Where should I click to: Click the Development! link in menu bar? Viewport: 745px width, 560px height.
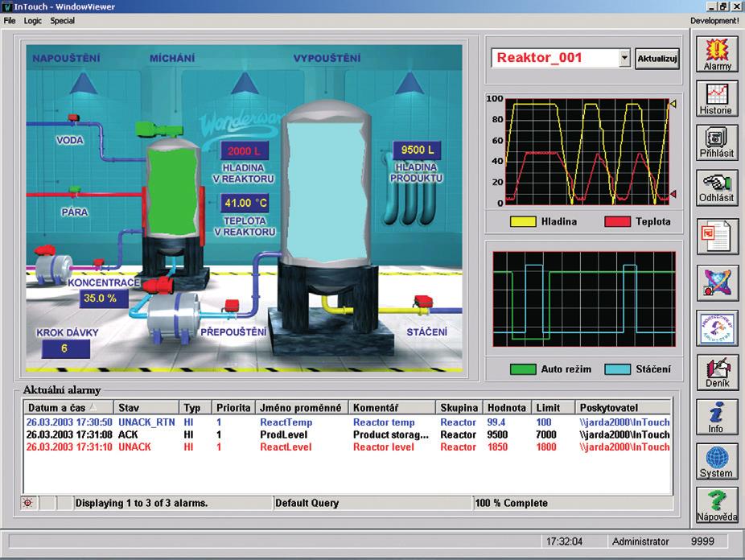(x=714, y=21)
